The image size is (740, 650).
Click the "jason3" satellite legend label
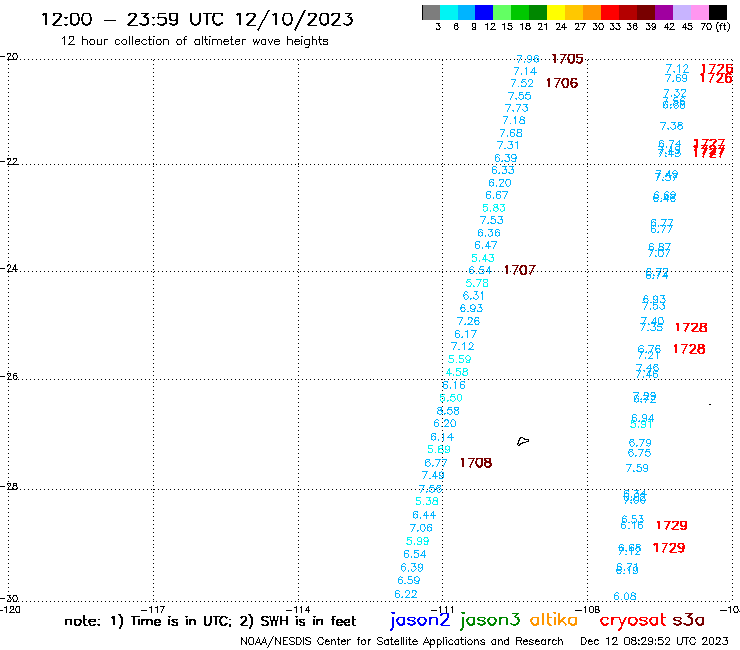pyautogui.click(x=490, y=620)
